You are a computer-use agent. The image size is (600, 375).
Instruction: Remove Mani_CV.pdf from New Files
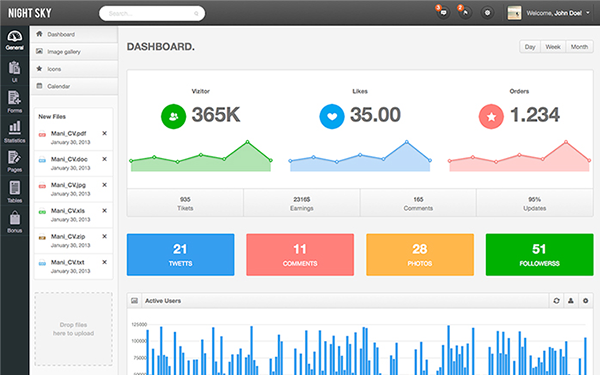coord(104,133)
